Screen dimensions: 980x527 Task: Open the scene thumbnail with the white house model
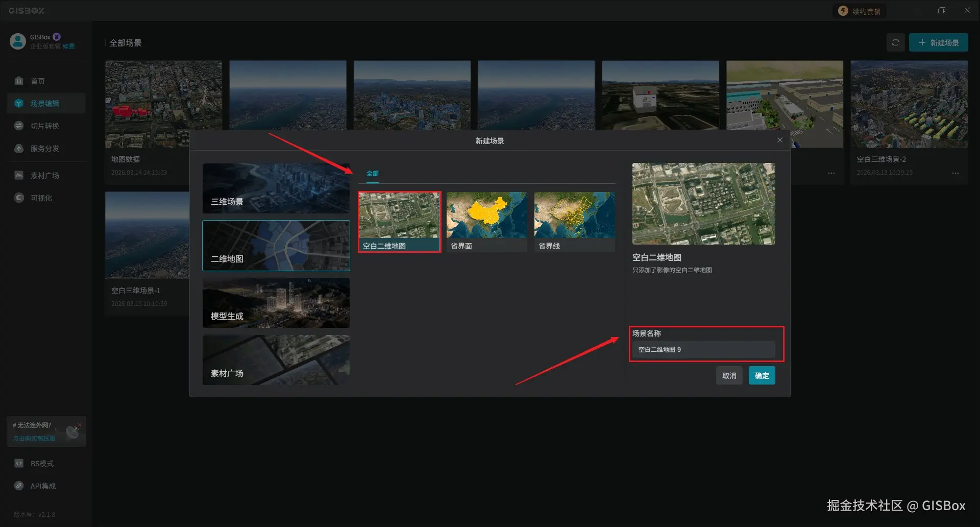[660, 95]
